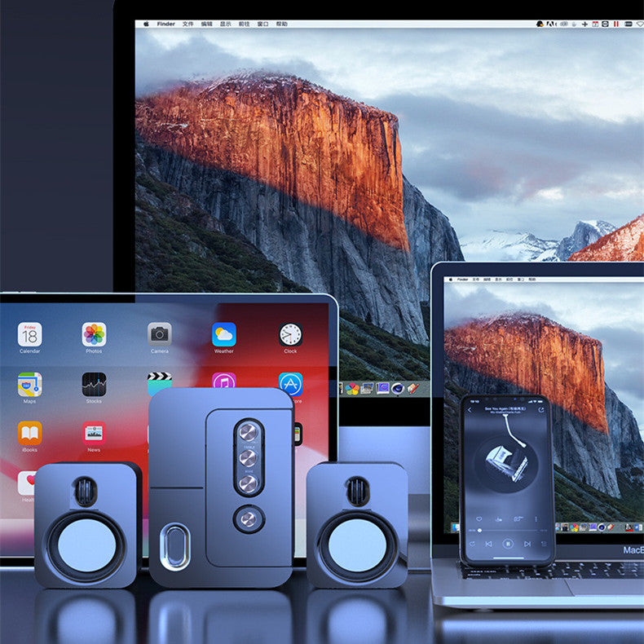
Task: Open the Finder menu on the large monitor
Action: tap(166, 24)
